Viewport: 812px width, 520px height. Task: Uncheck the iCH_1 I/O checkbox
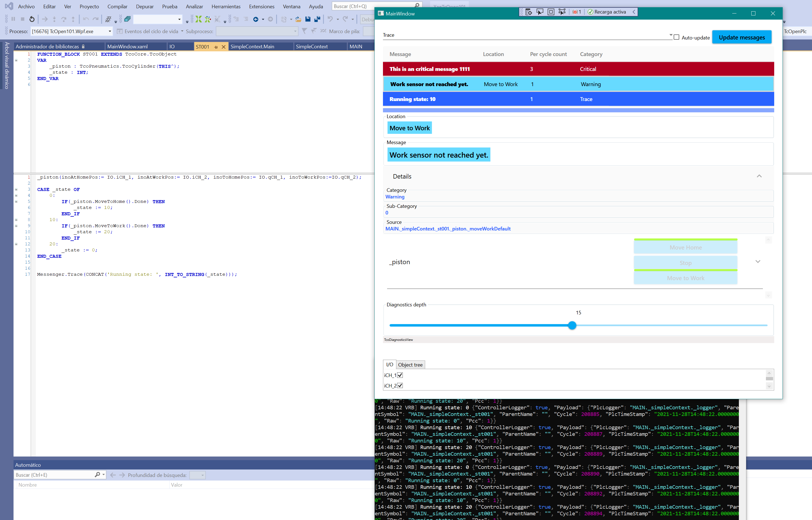coord(400,375)
